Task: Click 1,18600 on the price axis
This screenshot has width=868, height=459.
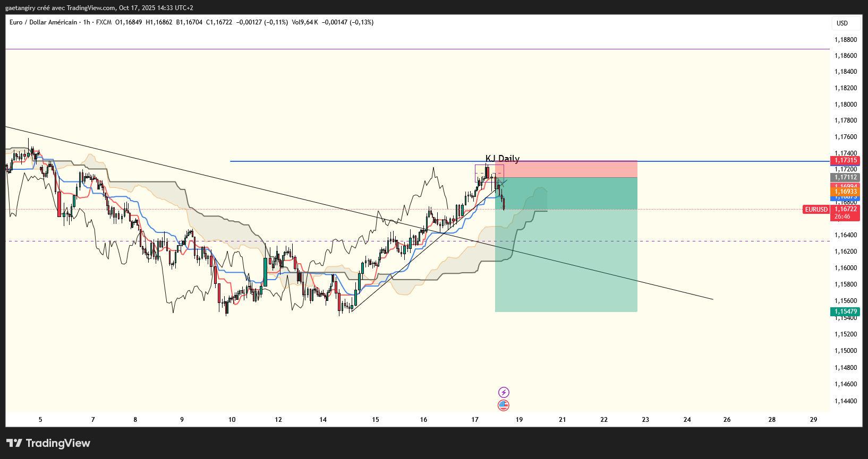Action: tap(846, 56)
